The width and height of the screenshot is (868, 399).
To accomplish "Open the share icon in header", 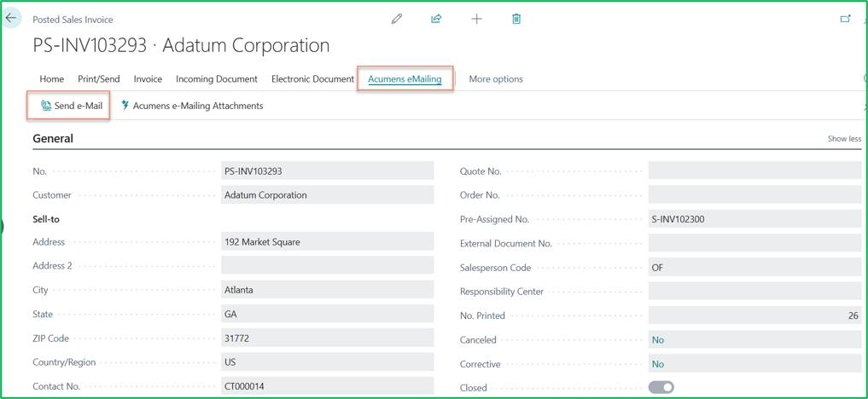I will tap(436, 19).
